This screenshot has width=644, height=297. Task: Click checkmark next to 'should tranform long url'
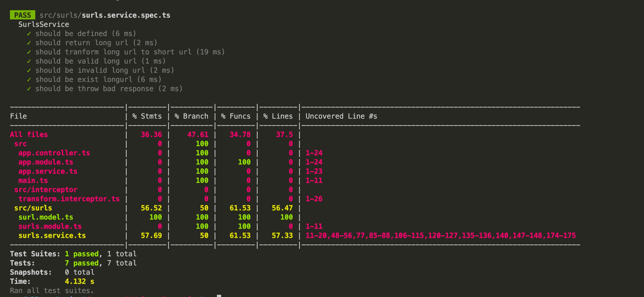29,52
